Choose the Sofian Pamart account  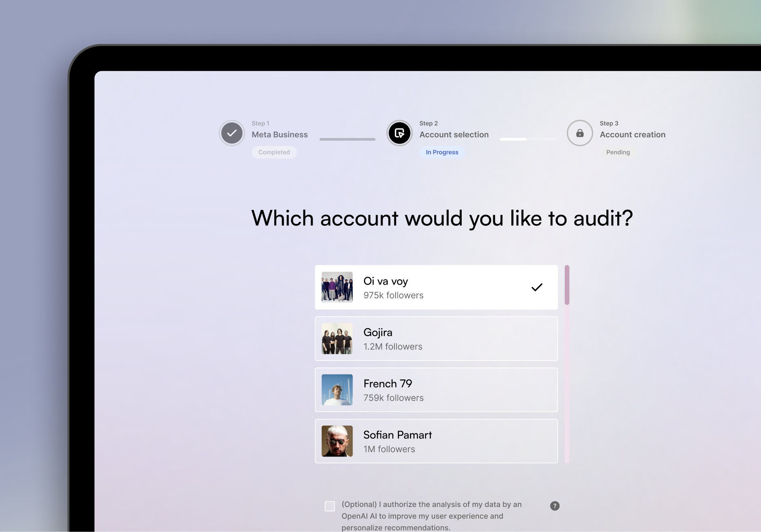[x=436, y=441]
